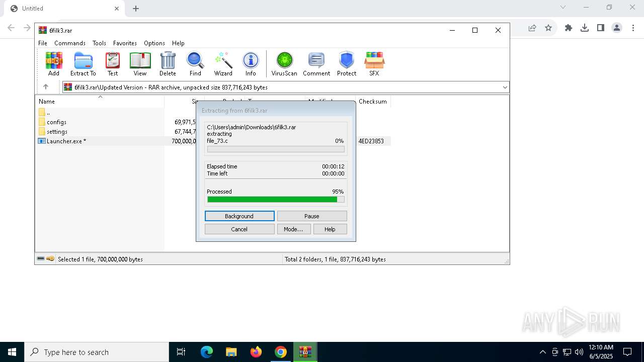Screen dimensions: 644x362
Task: Create SFX archive via SFX icon
Action: click(x=374, y=64)
